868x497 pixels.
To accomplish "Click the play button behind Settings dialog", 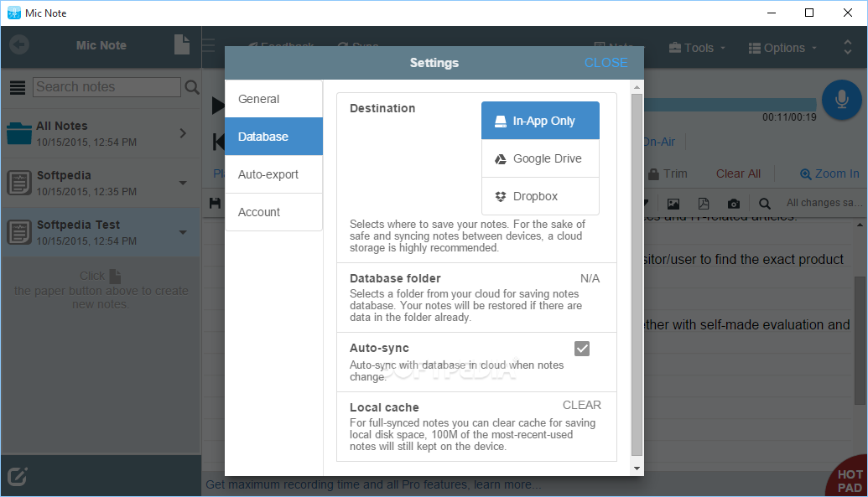I will click(218, 105).
